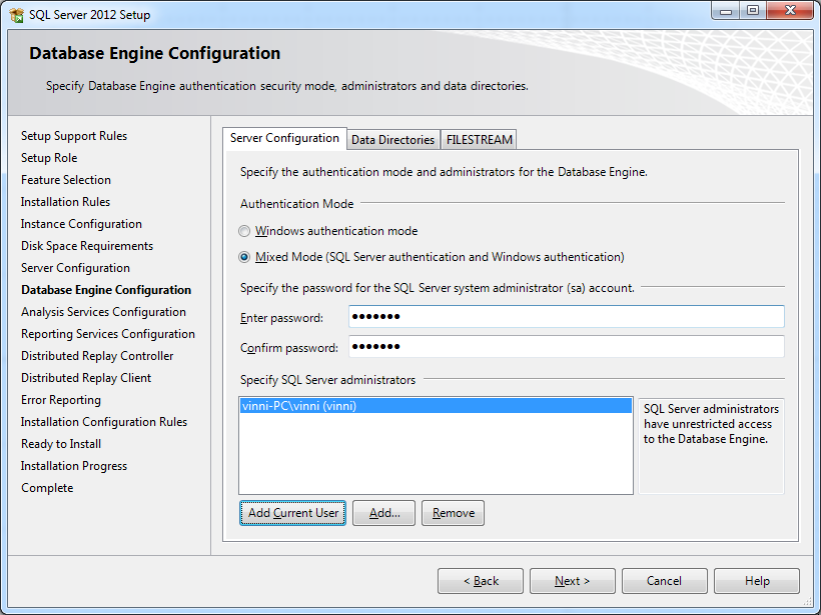The height and width of the screenshot is (615, 821).
Task: Click the Enter password field
Action: (x=567, y=317)
